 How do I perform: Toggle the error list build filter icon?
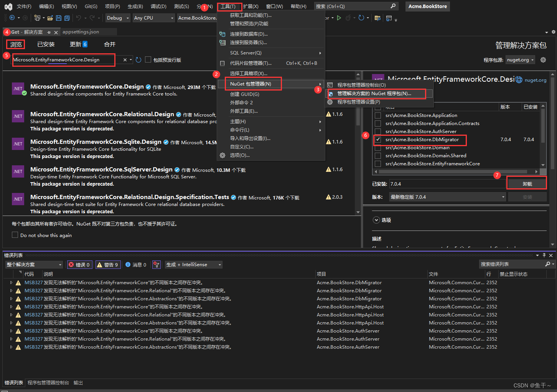tap(156, 265)
